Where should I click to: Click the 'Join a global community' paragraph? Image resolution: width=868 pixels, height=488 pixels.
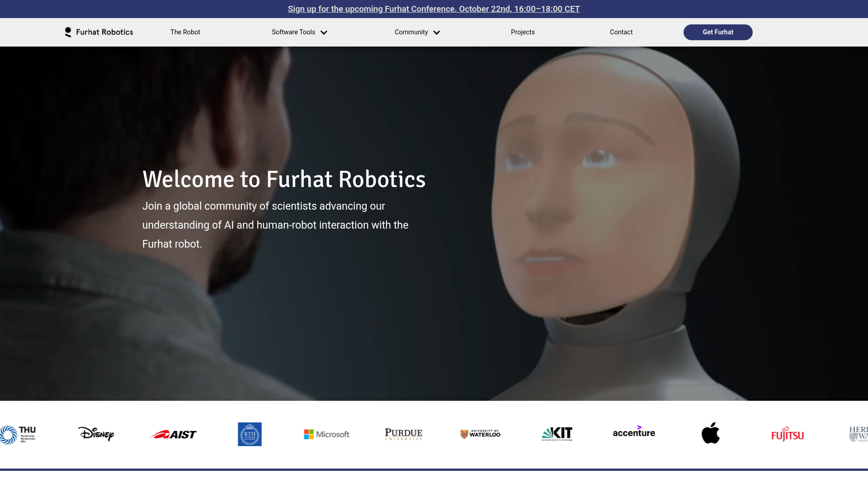tap(275, 225)
